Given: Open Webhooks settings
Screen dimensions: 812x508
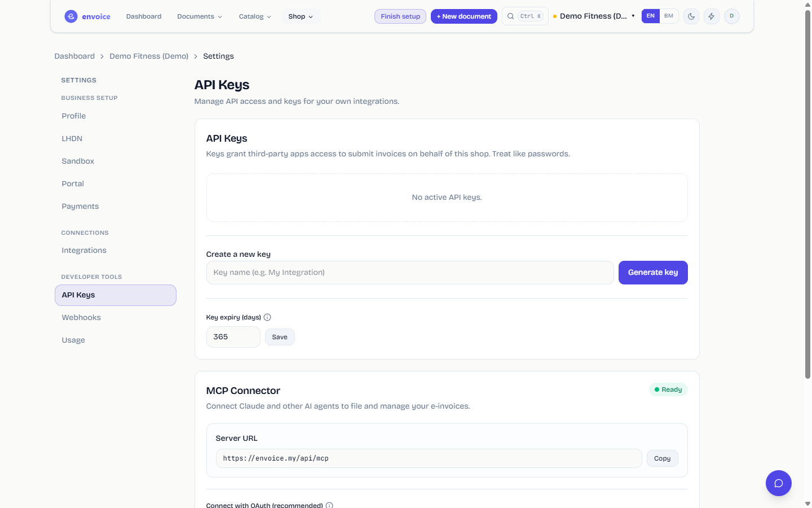Looking at the screenshot, I should [116, 318].
